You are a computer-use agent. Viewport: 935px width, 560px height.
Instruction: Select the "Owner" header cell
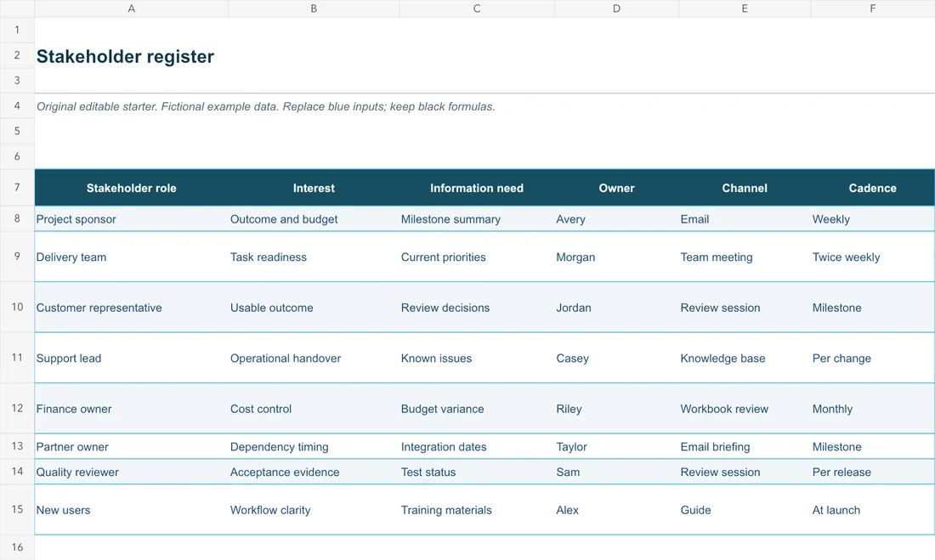point(616,188)
